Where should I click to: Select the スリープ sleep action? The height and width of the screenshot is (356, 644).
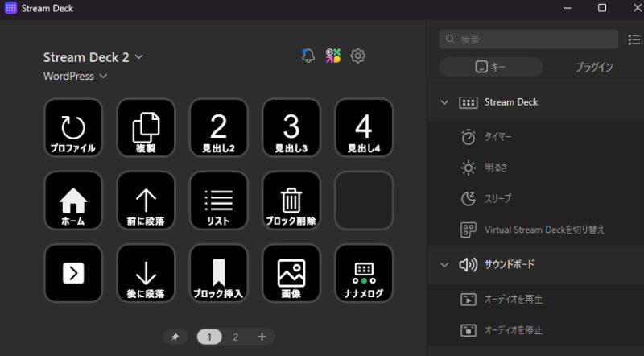(535, 199)
